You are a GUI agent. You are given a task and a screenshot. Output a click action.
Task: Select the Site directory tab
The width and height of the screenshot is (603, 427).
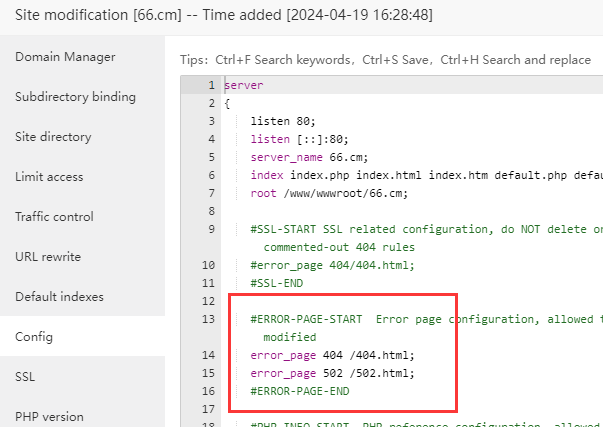(53, 137)
